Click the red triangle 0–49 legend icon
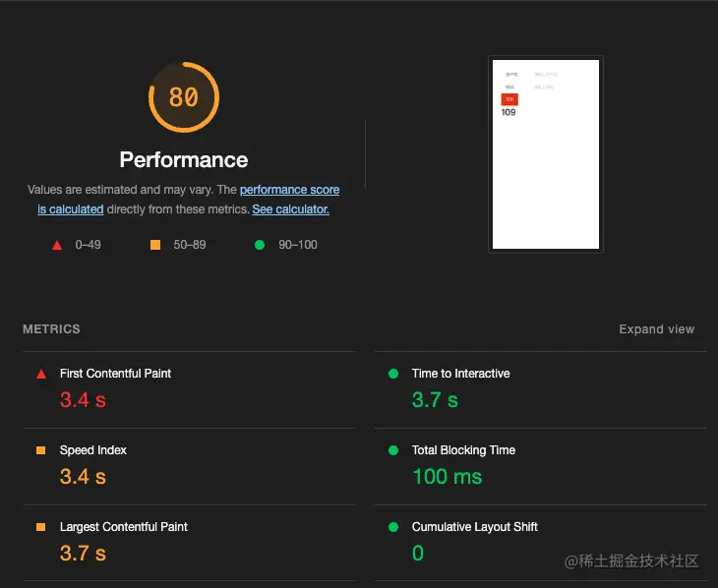The image size is (718, 588). pyautogui.click(x=57, y=245)
